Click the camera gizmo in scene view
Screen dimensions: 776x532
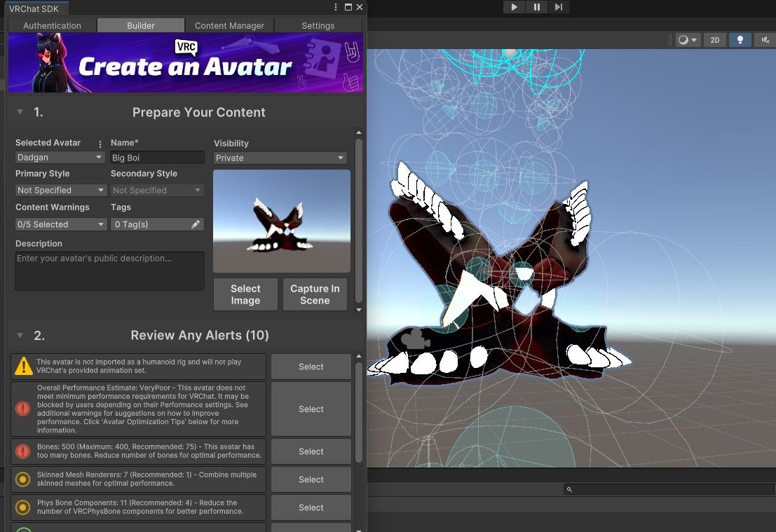[x=415, y=339]
